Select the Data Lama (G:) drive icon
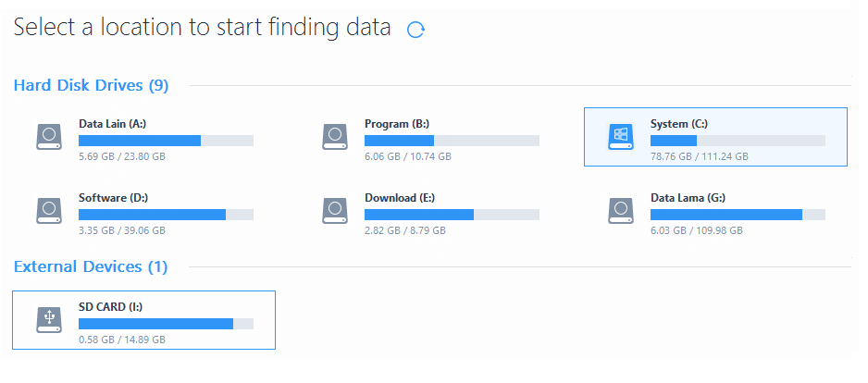 (621, 211)
